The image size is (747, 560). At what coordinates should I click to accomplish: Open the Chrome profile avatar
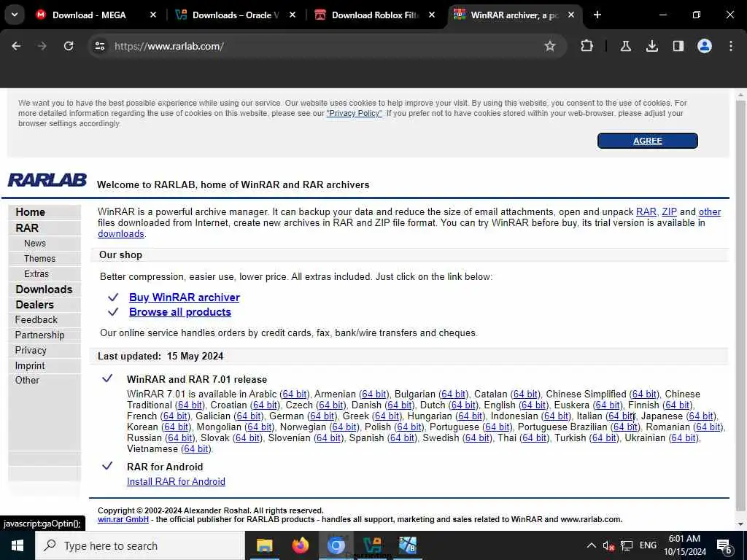705,46
